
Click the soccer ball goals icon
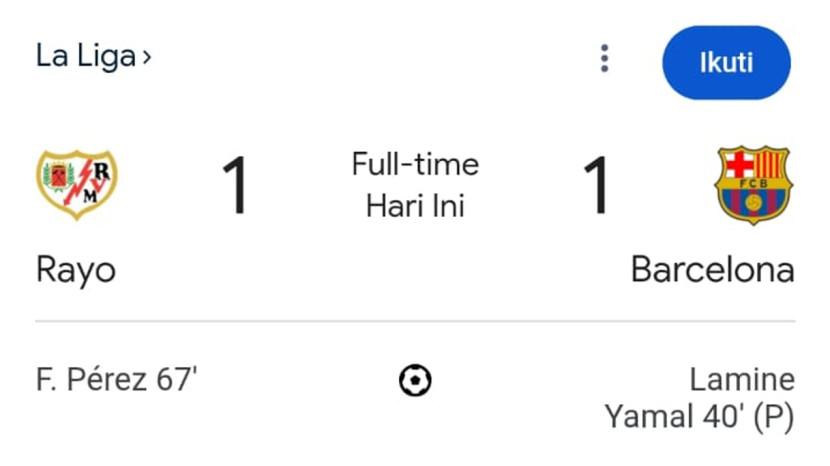(x=415, y=380)
